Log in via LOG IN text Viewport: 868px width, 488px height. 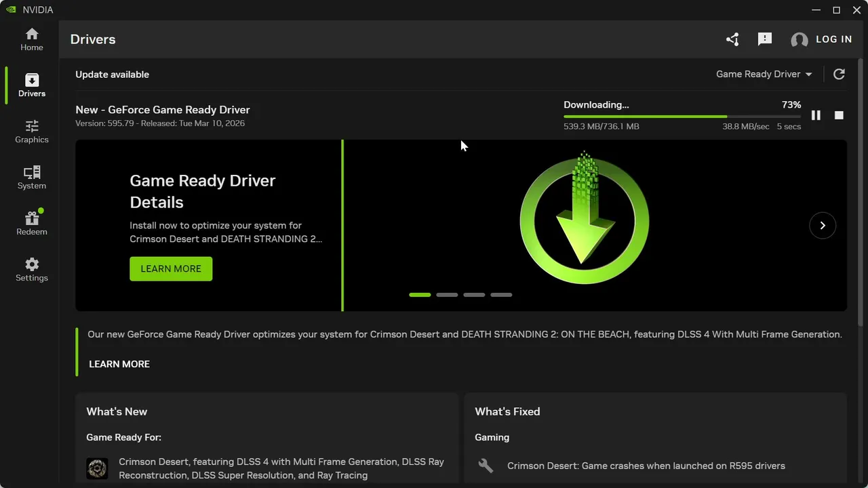coord(834,39)
